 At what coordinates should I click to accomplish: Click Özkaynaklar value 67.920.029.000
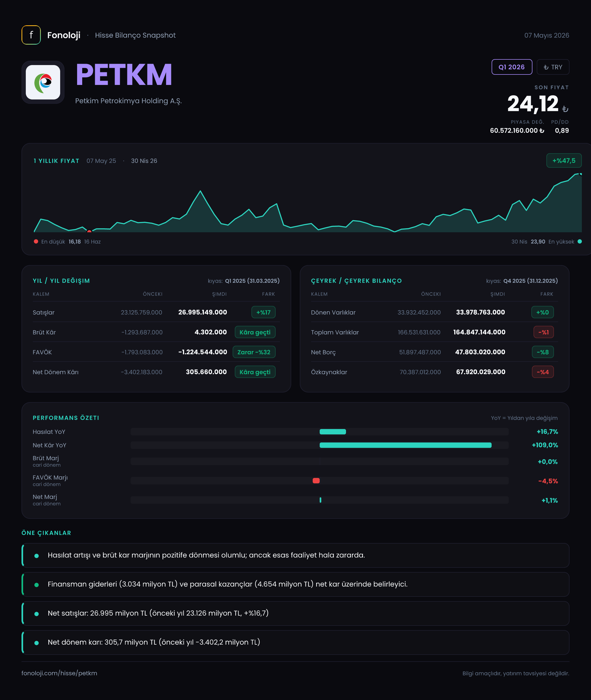pyautogui.click(x=481, y=372)
